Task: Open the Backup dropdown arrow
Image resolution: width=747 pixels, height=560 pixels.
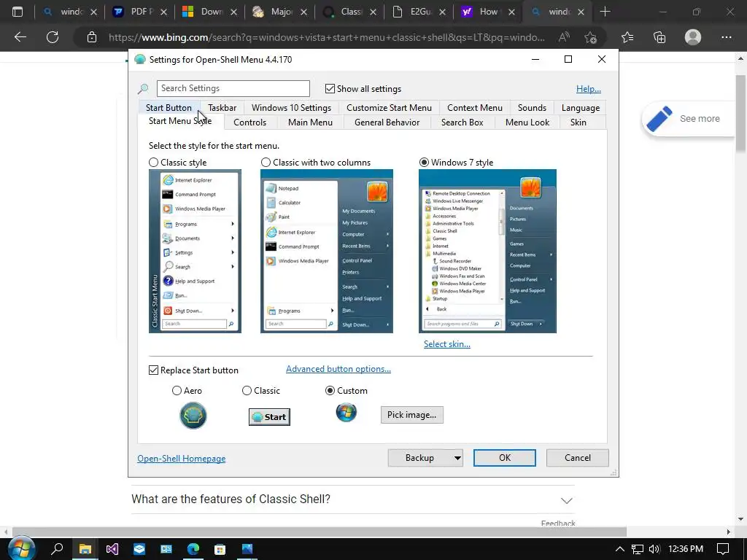Action: click(x=457, y=458)
